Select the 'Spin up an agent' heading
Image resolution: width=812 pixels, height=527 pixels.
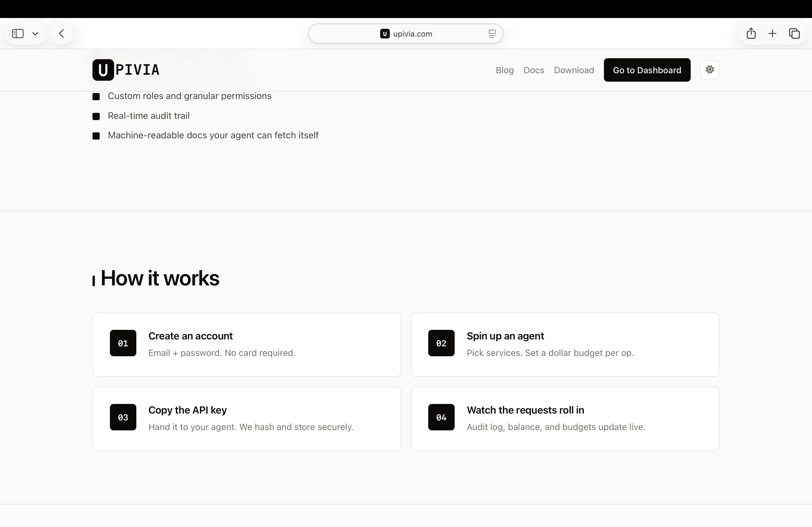tap(505, 336)
